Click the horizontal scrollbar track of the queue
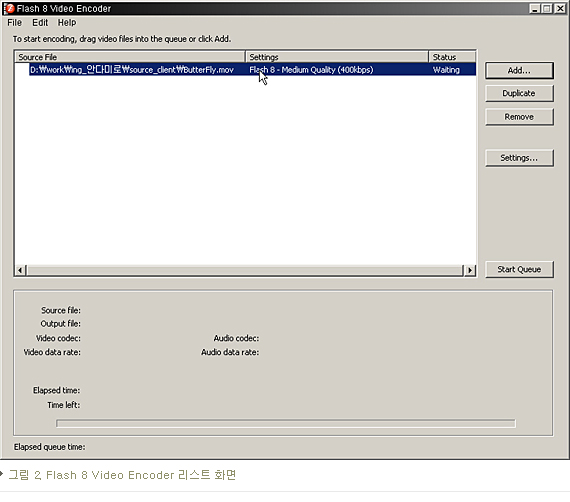 [245, 270]
